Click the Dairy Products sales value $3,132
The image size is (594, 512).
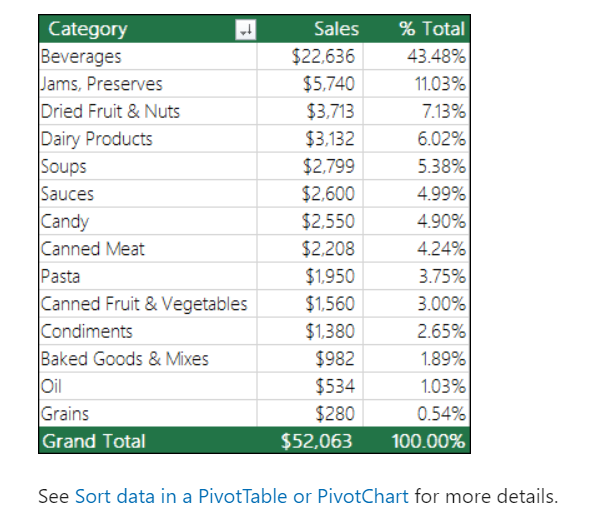coord(310,139)
